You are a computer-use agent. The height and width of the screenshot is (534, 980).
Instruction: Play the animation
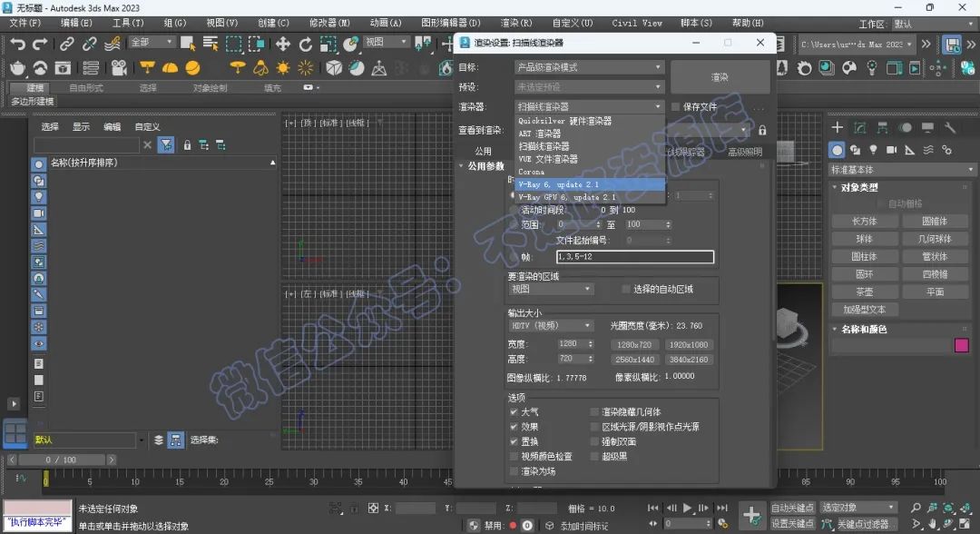[687, 508]
